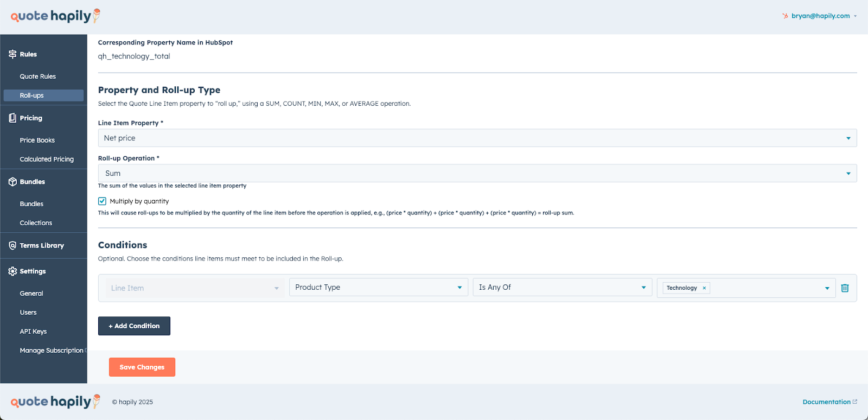Open the bryan@hapily.com account menu

click(x=820, y=16)
